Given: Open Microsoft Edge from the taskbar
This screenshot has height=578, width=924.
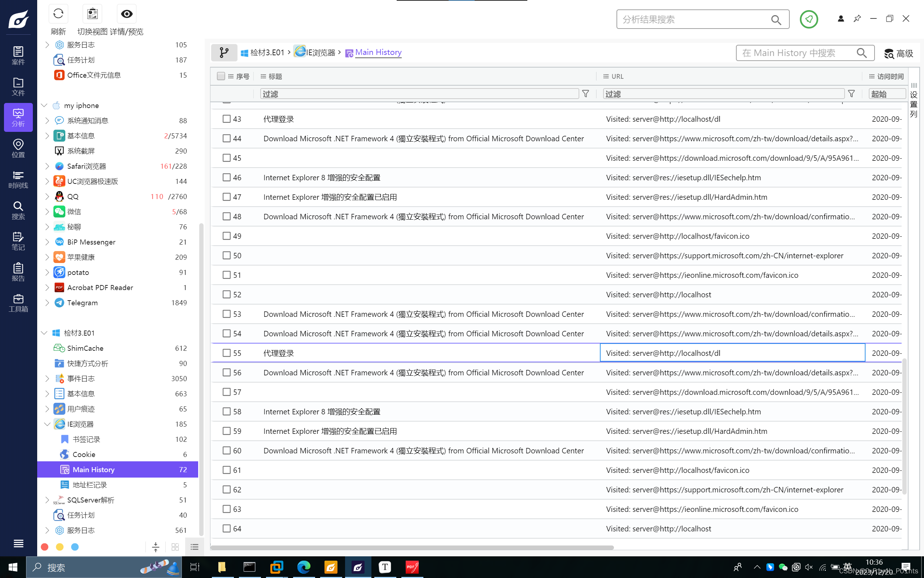Looking at the screenshot, I should (304, 567).
